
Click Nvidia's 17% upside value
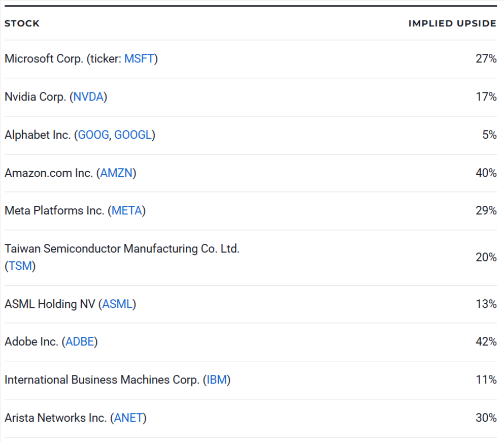[486, 97]
